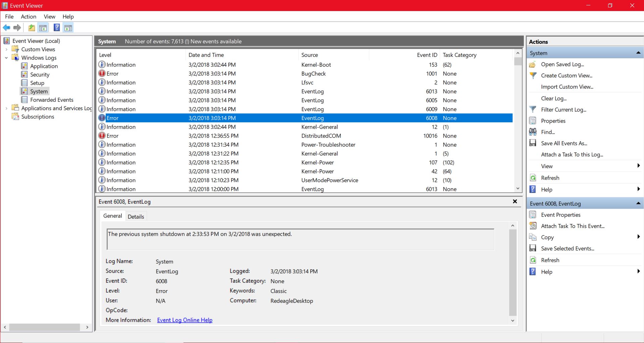Click the Event section Help icon
644x343 pixels.
point(533,272)
